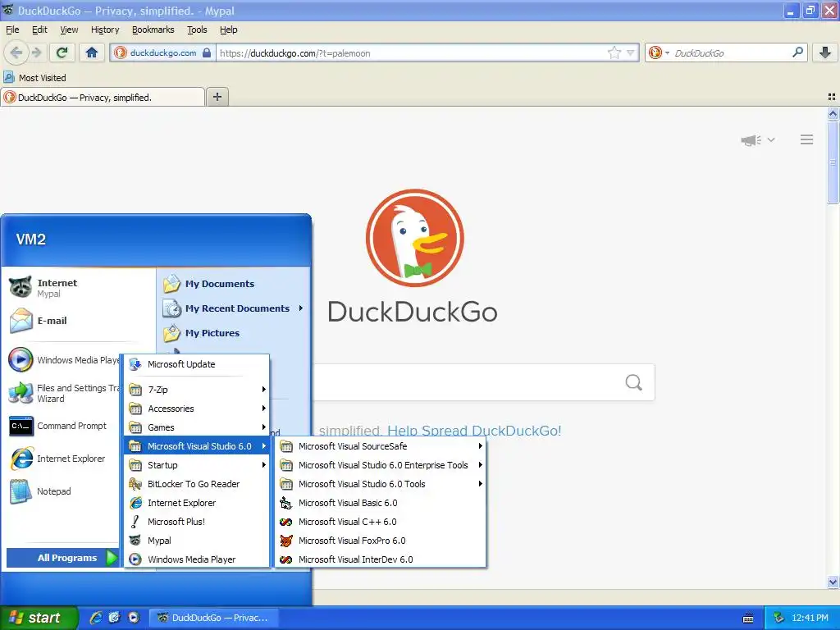Open Files and Settings Transfer Wizard
Viewport: 840px width, 630px height.
63,393
